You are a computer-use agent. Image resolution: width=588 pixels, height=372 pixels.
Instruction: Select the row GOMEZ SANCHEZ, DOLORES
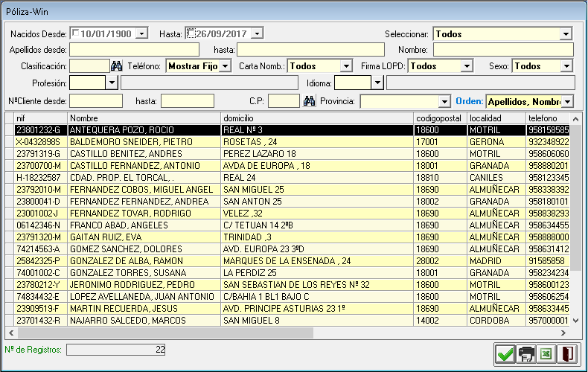pyautogui.click(x=287, y=249)
